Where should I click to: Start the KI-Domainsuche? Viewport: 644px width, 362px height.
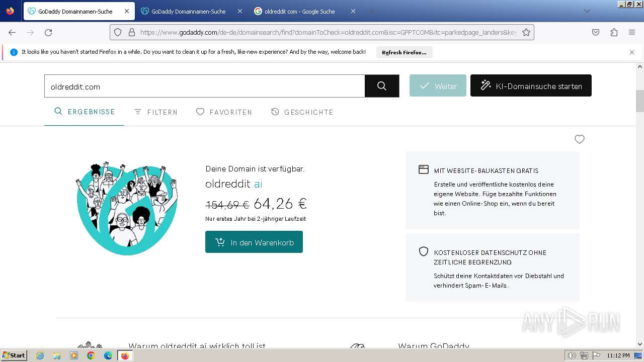(531, 86)
